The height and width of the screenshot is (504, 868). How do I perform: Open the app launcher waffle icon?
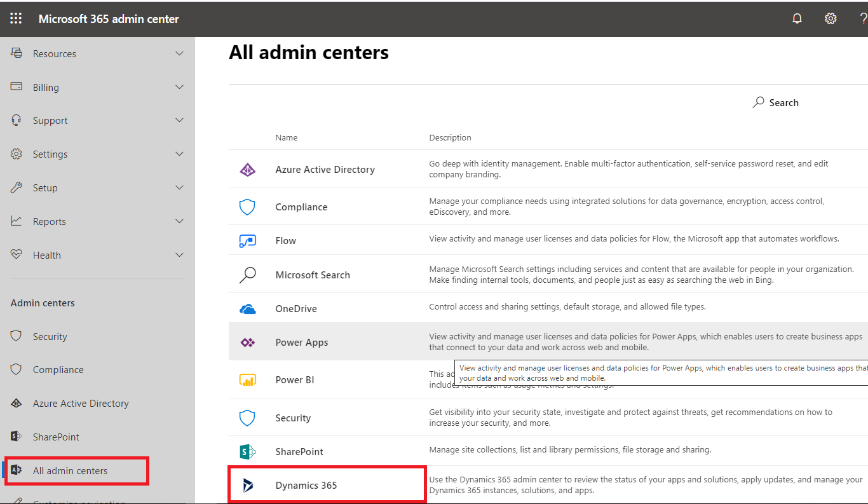(16, 18)
